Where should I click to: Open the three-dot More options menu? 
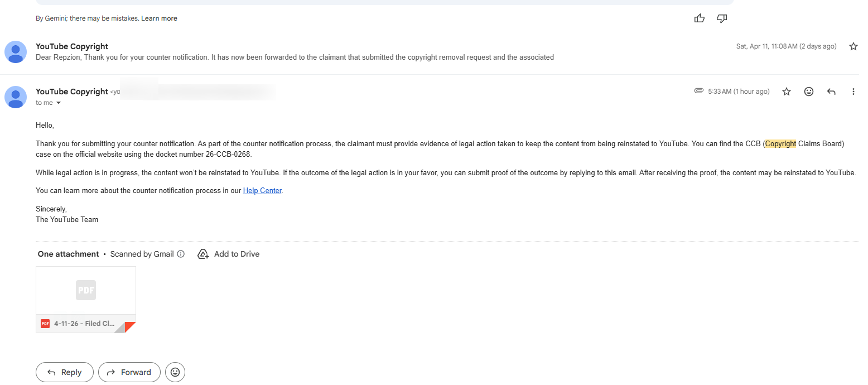coord(853,92)
